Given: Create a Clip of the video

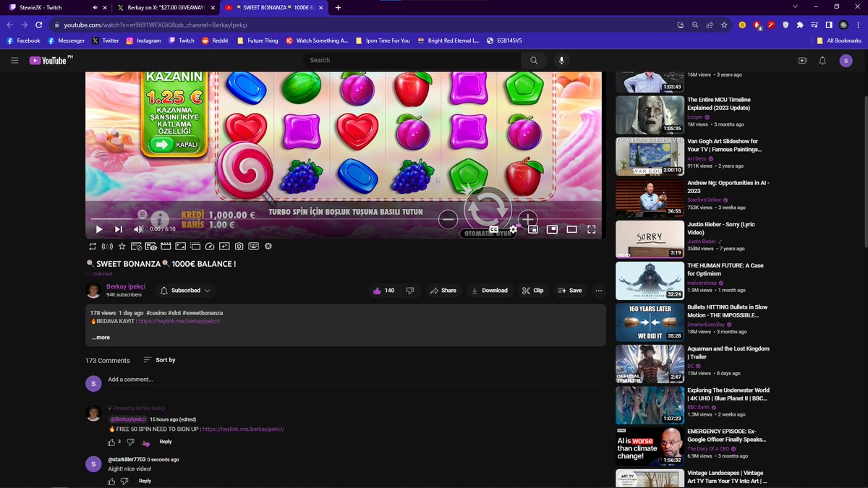Looking at the screenshot, I should click(x=533, y=291).
